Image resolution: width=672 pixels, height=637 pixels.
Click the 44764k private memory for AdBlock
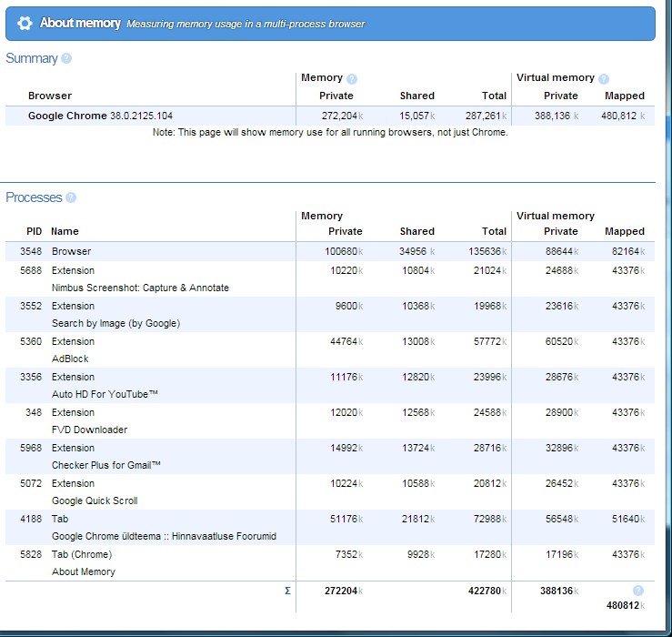point(346,341)
